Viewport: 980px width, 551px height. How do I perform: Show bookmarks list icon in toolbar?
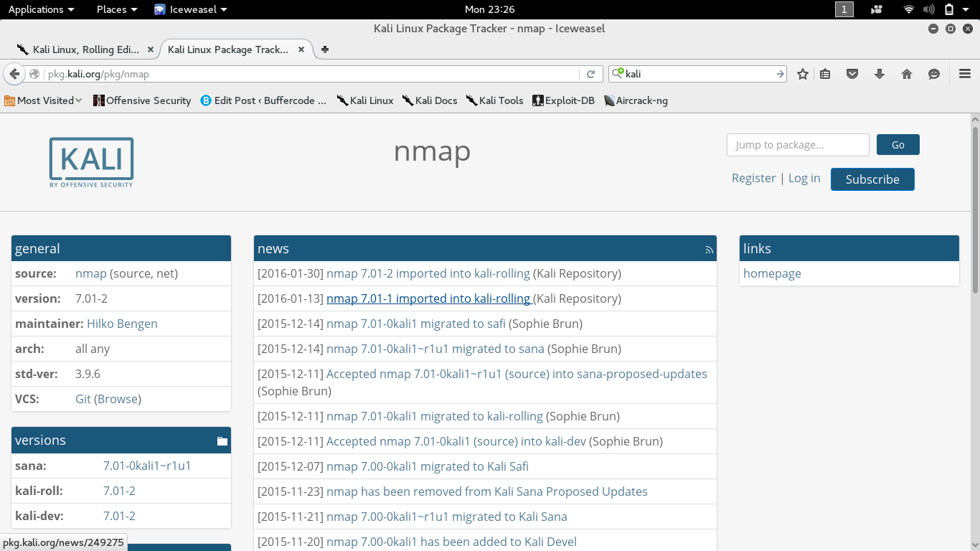coord(825,74)
